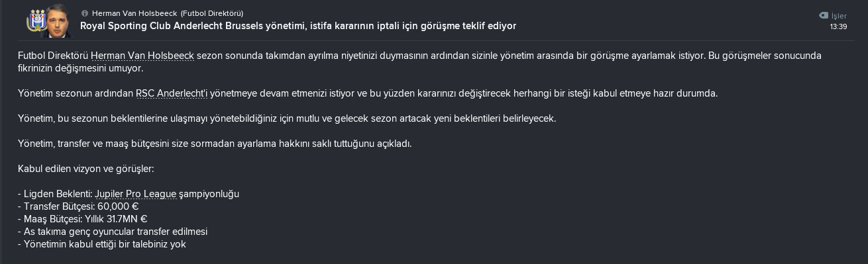Open the RSC Anderlecht'i club link
The width and height of the screenshot is (868, 264).
(172, 93)
